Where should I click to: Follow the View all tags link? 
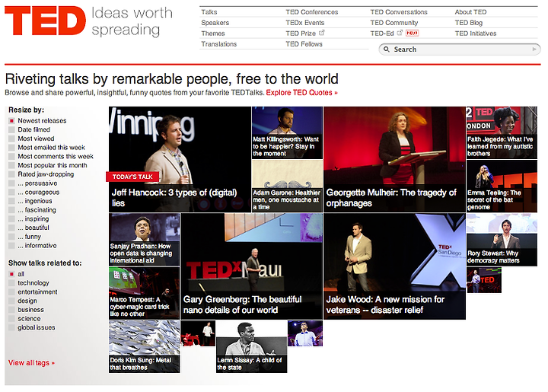click(31, 362)
